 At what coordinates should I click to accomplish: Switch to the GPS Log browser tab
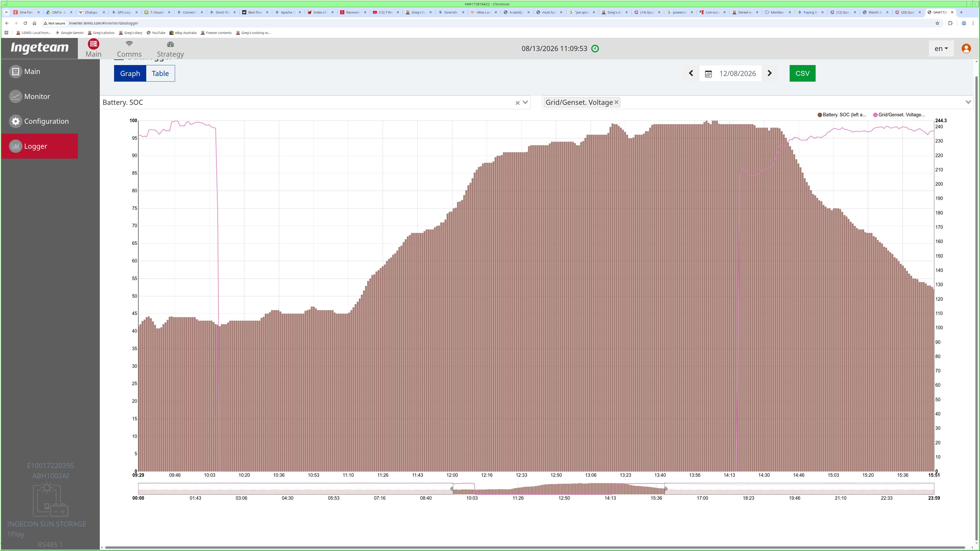click(121, 12)
